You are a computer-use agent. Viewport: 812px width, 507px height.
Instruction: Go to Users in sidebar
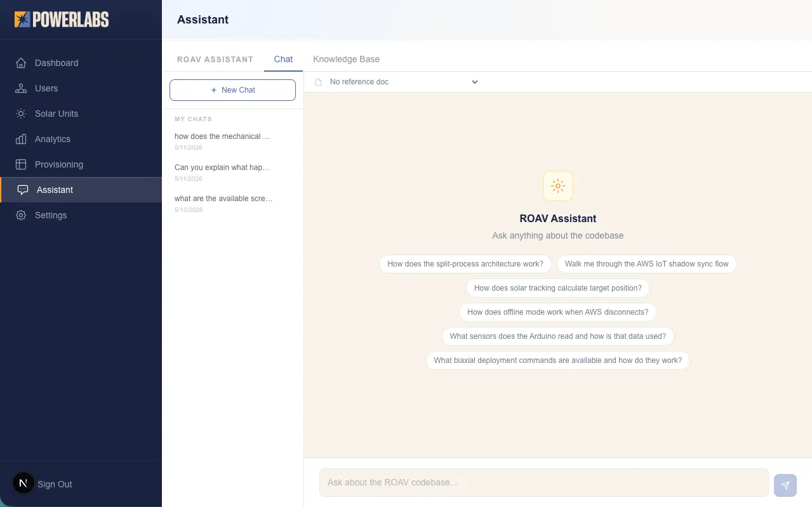[81, 88]
